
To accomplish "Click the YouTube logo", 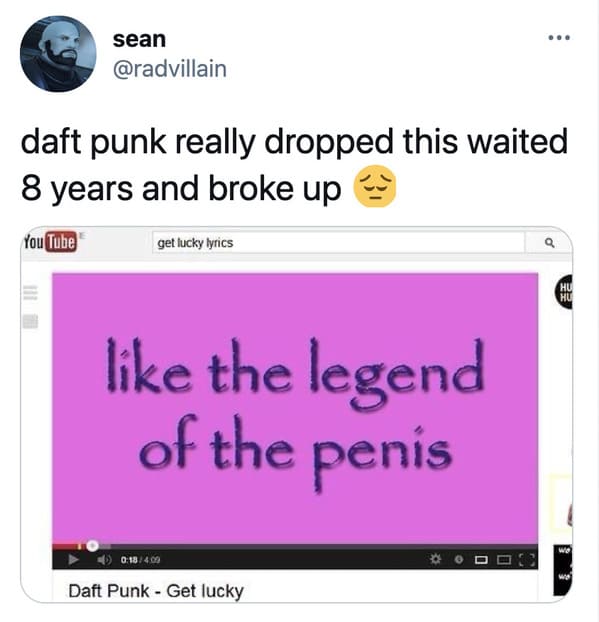I will pyautogui.click(x=50, y=242).
